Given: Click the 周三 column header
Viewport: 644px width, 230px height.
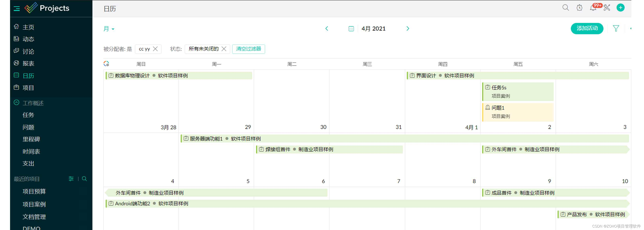Looking at the screenshot, I should pyautogui.click(x=367, y=64).
